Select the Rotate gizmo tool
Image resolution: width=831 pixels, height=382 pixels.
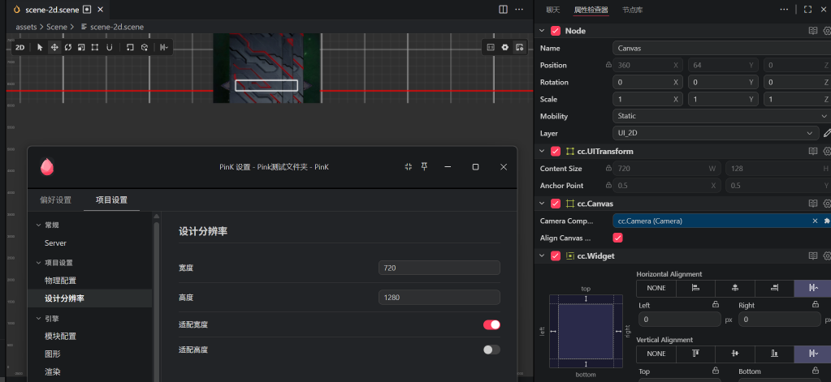[68, 47]
